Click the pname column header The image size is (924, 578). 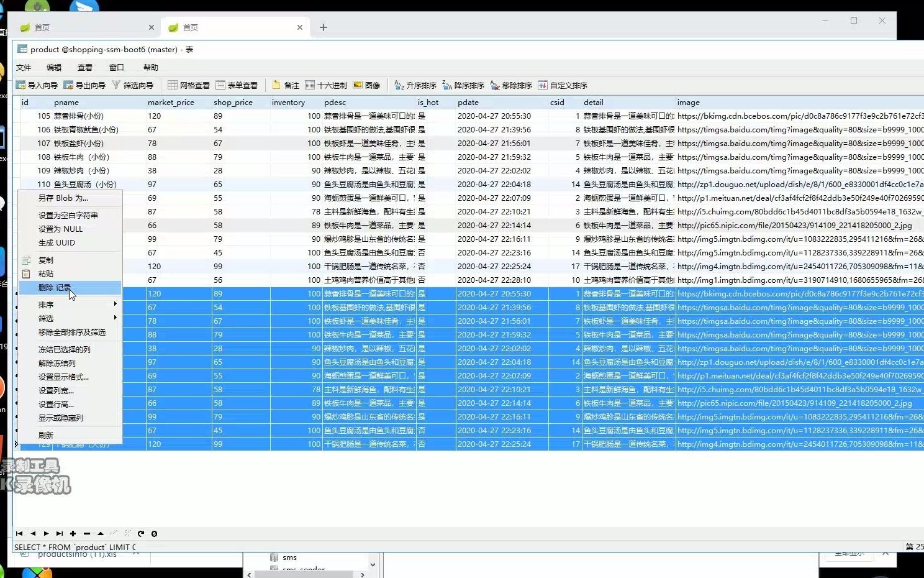[98, 102]
